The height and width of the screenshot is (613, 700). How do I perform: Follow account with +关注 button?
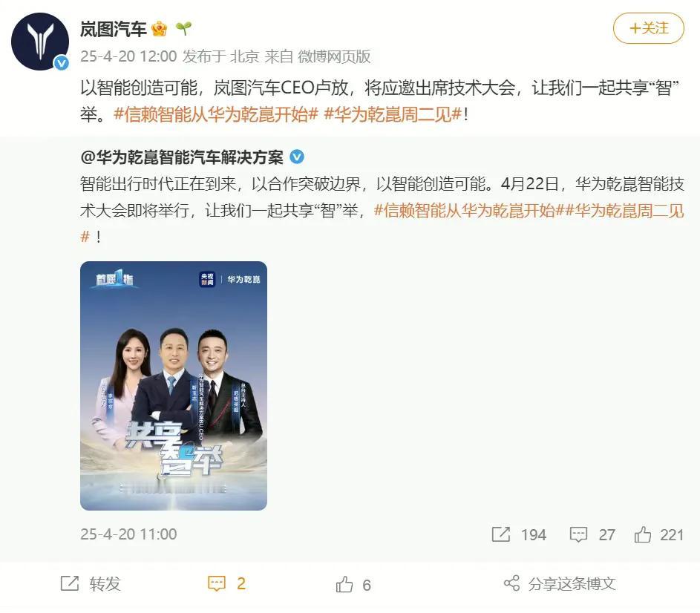coord(649,28)
